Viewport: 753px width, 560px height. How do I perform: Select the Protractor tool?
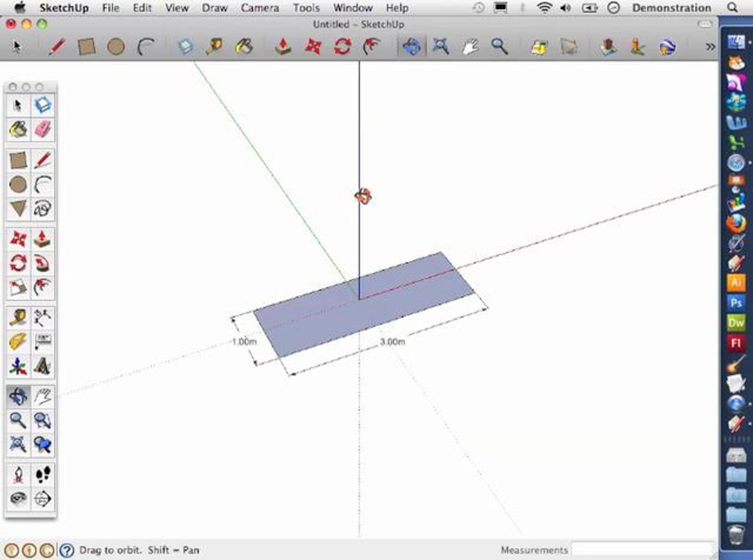click(18, 342)
